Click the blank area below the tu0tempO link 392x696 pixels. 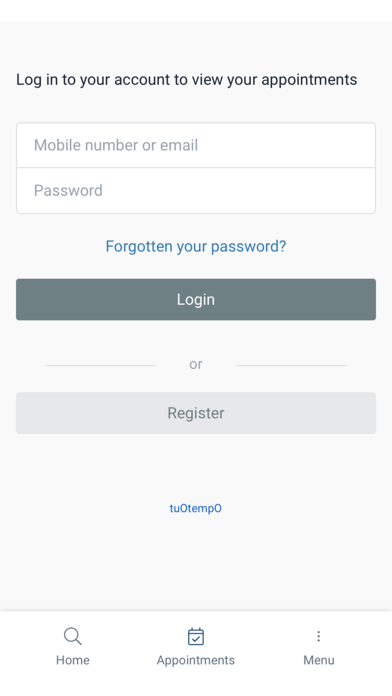[x=196, y=559]
